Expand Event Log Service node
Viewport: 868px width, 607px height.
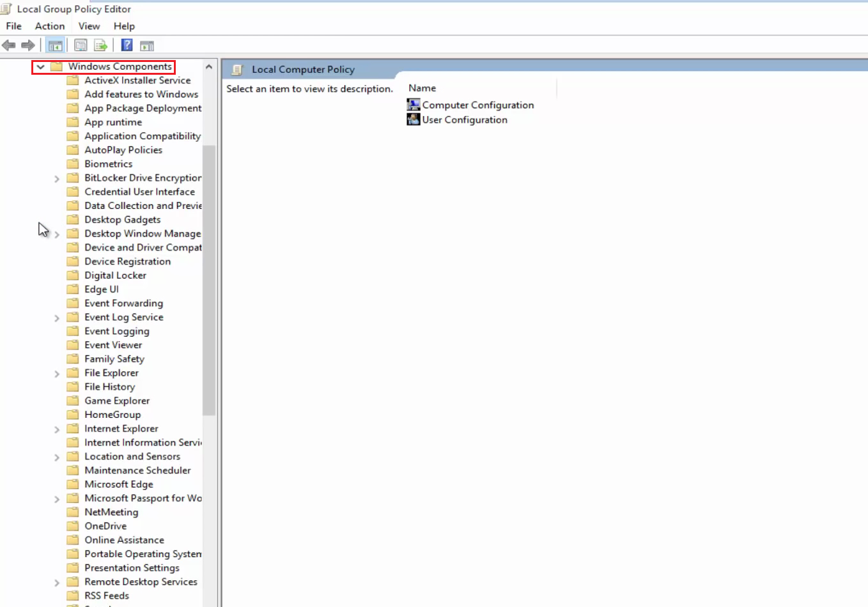pos(57,318)
